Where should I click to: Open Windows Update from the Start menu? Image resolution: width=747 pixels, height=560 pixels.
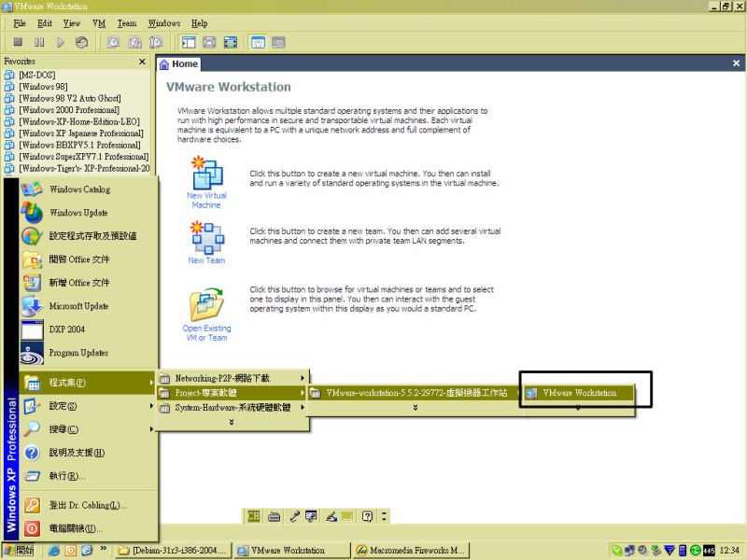coord(88,213)
